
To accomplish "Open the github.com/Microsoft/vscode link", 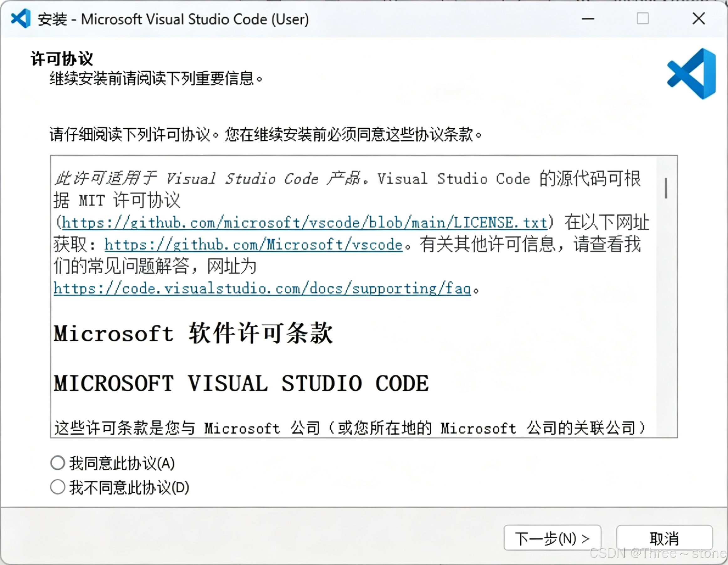I will coord(253,245).
